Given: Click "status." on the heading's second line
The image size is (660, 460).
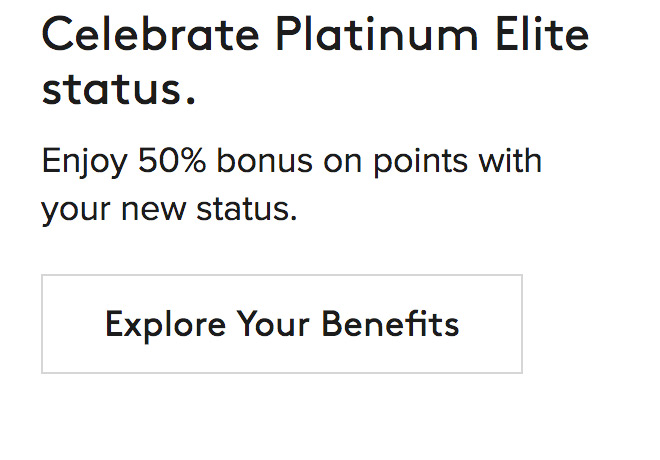Looking at the screenshot, I should (118, 88).
